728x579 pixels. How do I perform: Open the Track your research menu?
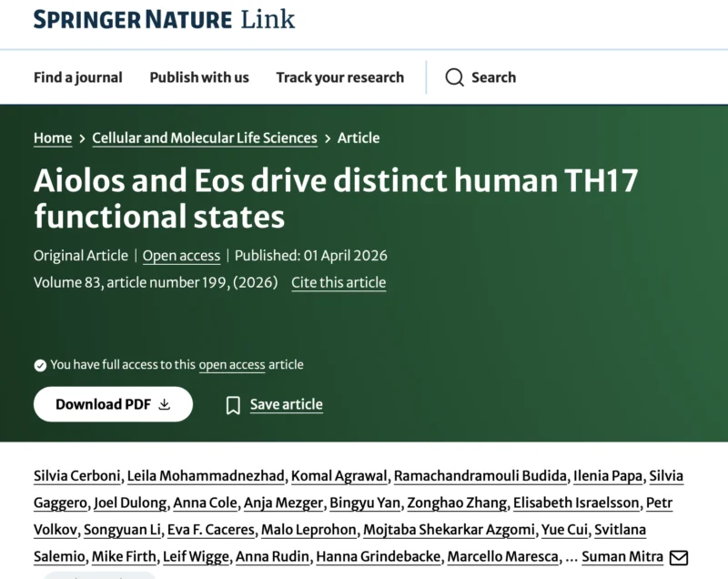pyautogui.click(x=340, y=77)
